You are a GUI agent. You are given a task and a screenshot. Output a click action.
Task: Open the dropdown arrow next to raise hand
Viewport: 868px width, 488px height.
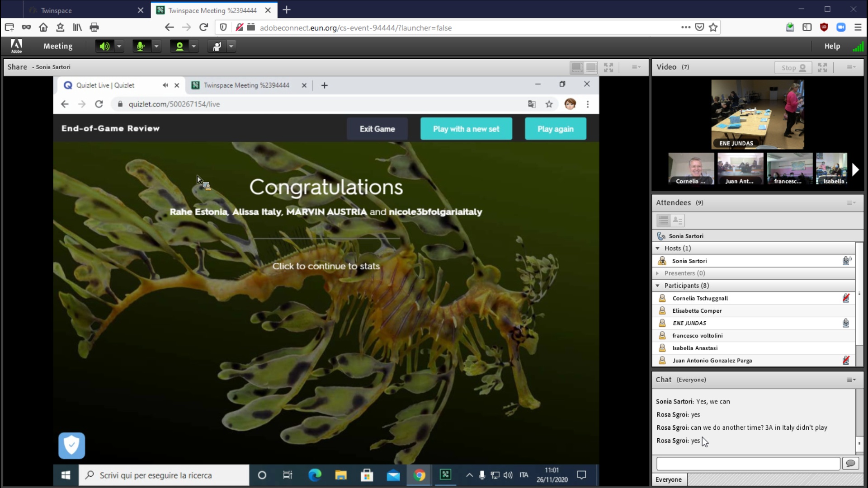231,46
